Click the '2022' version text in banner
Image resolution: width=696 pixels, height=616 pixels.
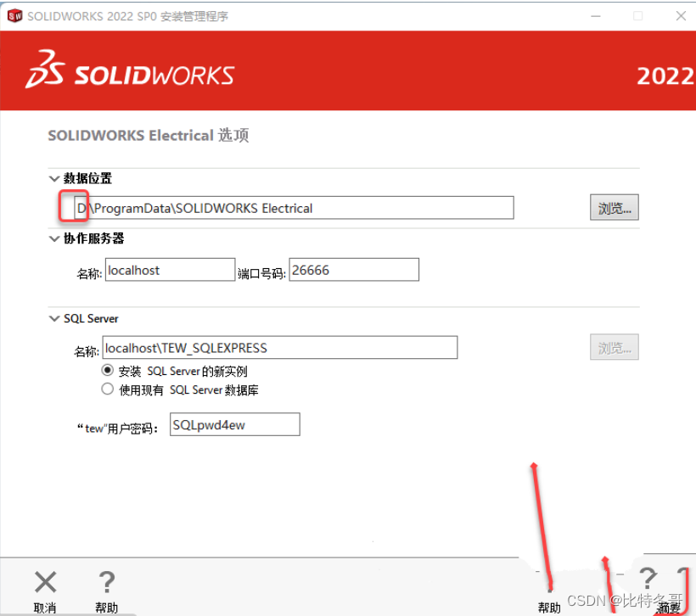point(665,76)
